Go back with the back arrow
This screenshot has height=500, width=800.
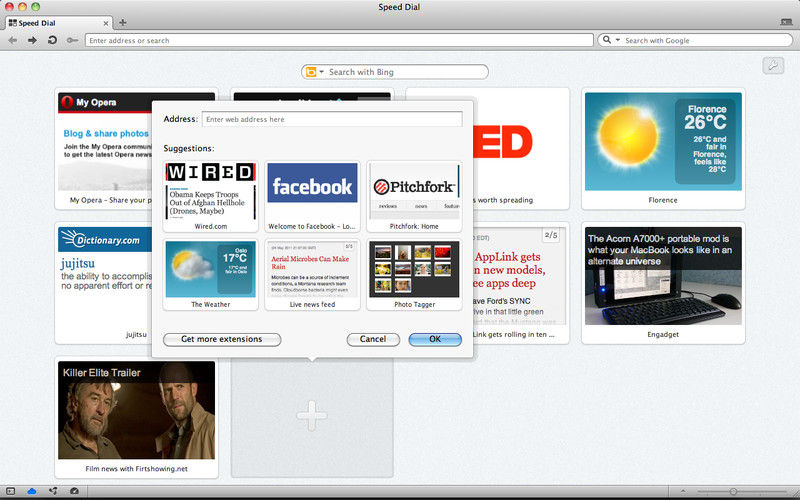[13, 40]
